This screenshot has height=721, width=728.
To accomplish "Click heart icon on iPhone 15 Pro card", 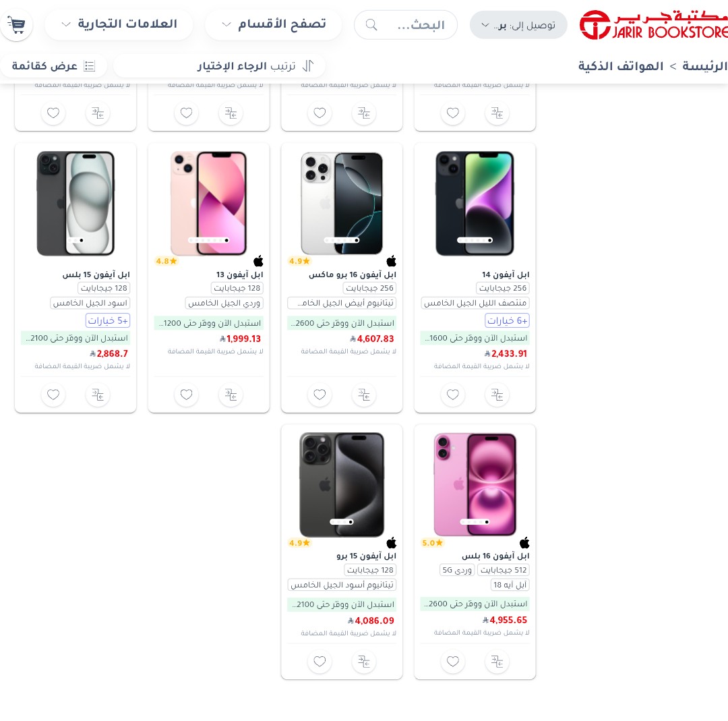I will pyautogui.click(x=320, y=661).
